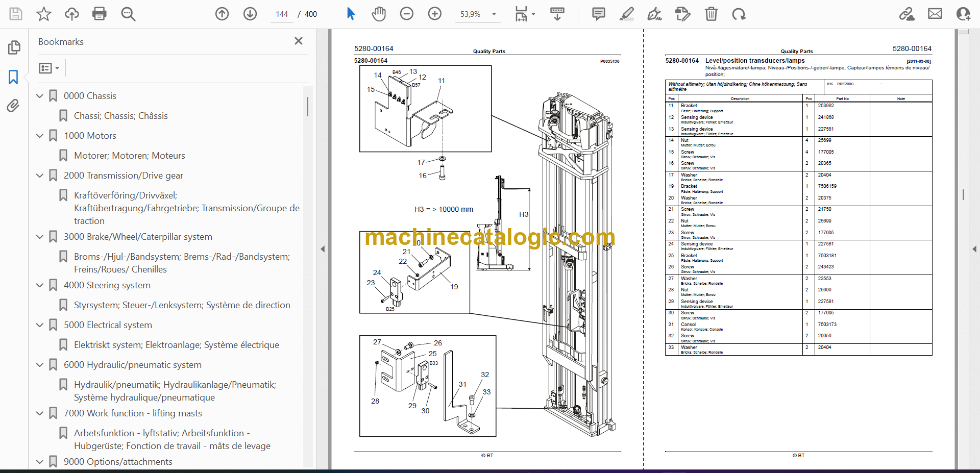Open the Kraftöverföring/Drivväxel sub-bookmark
The image size is (980, 473).
click(x=187, y=208)
